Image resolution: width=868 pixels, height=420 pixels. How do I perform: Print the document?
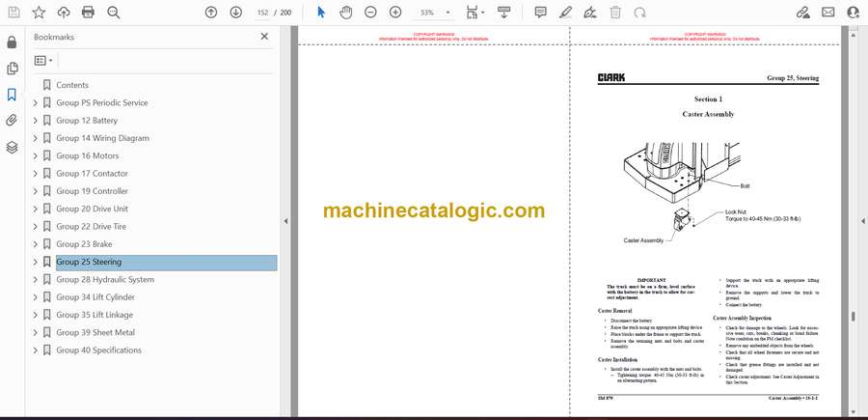tap(88, 13)
